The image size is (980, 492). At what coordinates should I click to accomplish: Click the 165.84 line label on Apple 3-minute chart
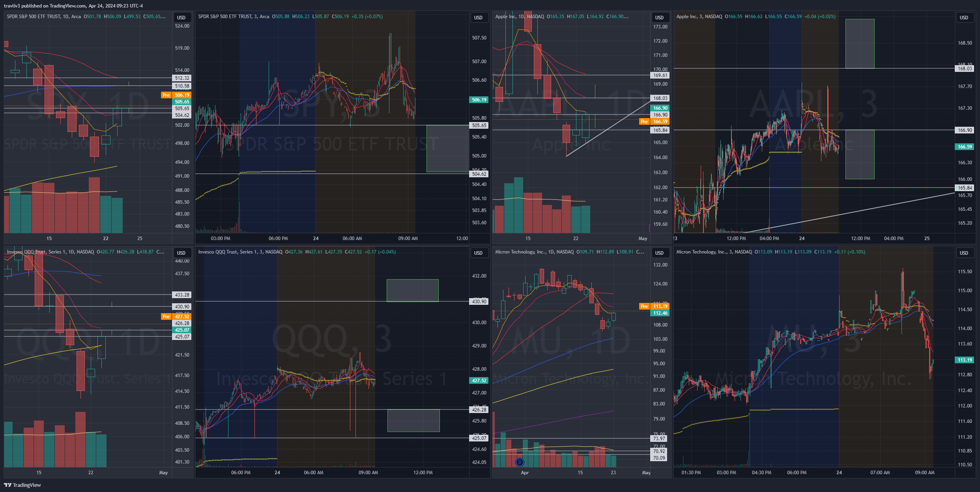[x=965, y=188]
